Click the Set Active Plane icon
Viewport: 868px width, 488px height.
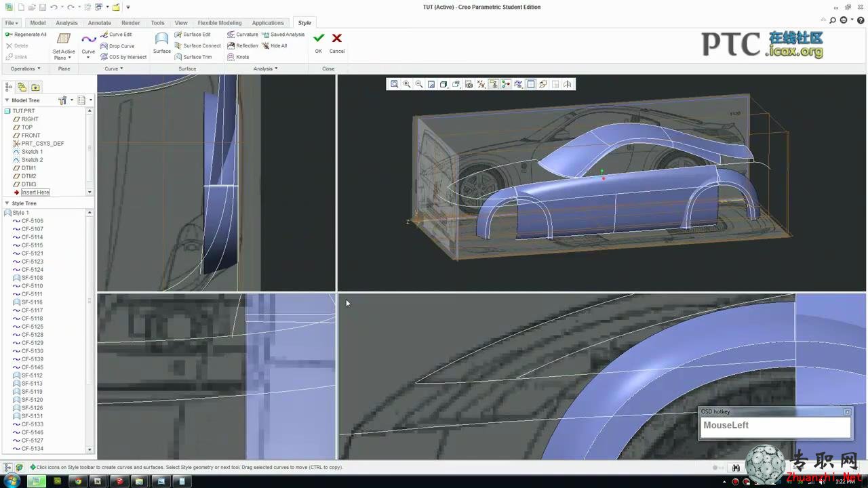(x=64, y=39)
